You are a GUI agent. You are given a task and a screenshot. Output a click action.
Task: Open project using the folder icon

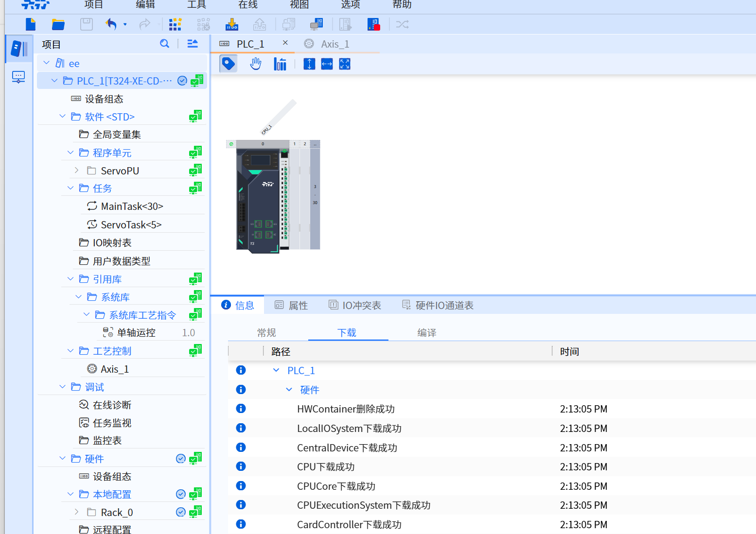(x=58, y=24)
